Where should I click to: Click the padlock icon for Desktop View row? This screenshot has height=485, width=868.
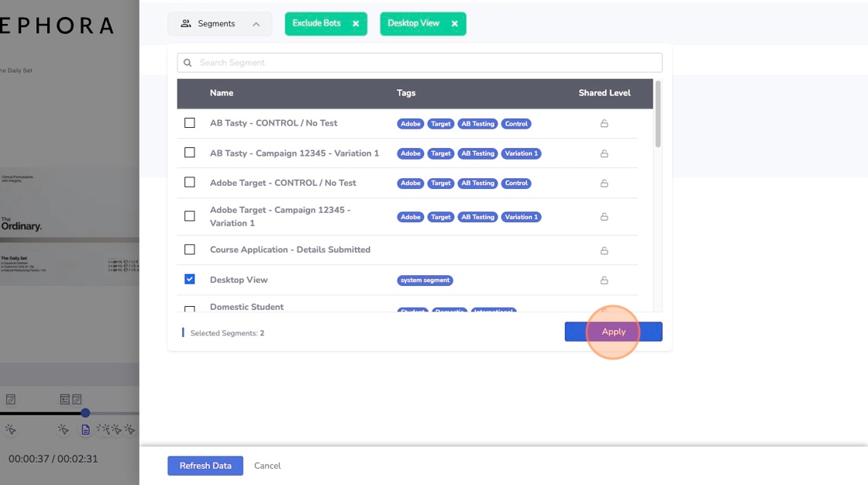pyautogui.click(x=604, y=280)
